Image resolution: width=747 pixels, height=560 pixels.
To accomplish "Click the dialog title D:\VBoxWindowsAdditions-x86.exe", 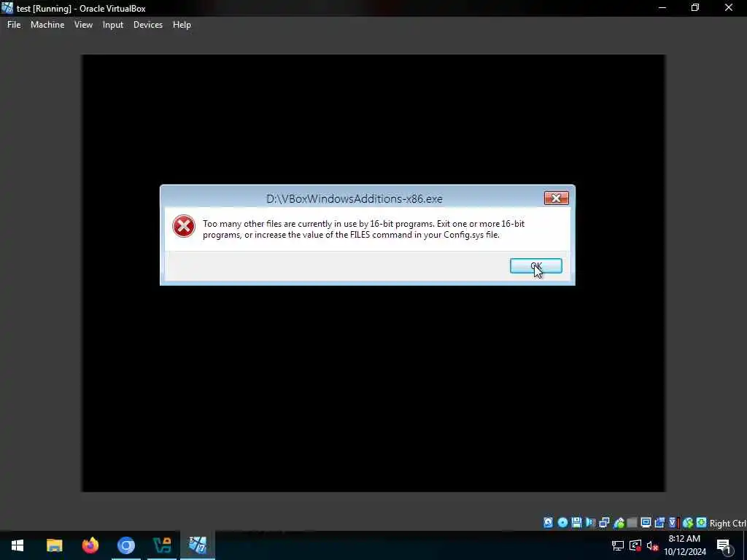I will click(x=355, y=198).
